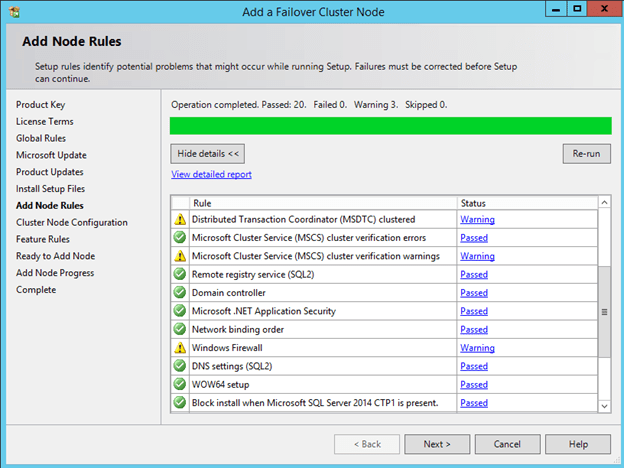Collapse the rules list with Hide details
Viewport: 624px width, 468px height.
tap(208, 154)
